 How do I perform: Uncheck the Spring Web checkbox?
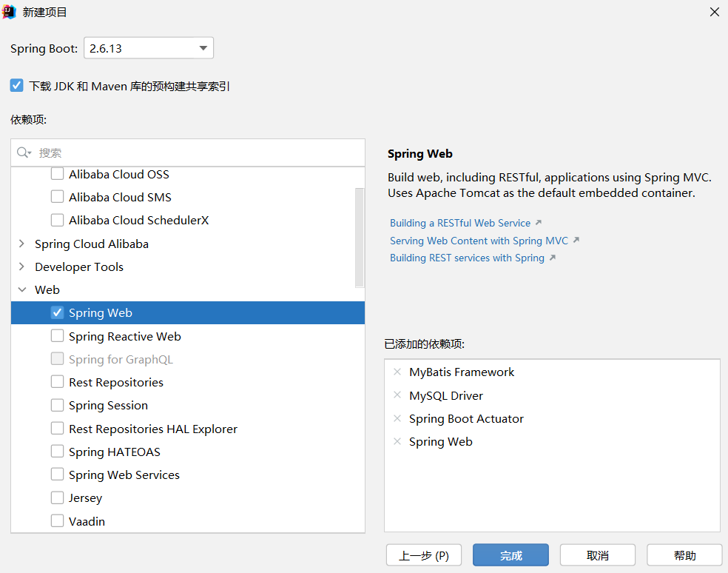coord(57,312)
